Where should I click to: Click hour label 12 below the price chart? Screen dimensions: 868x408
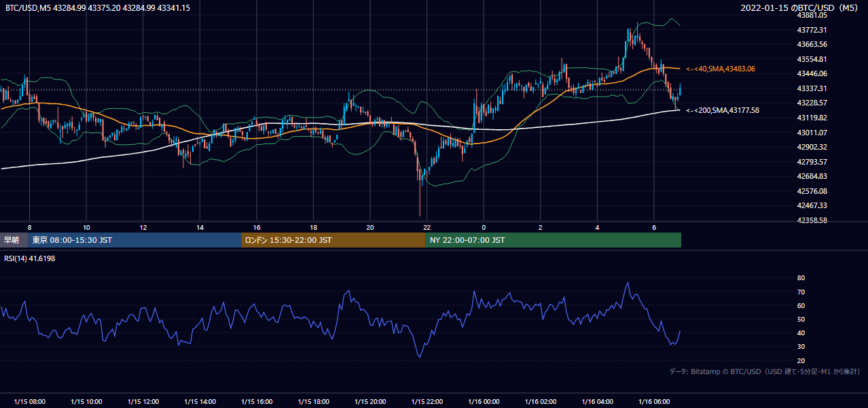(143, 227)
